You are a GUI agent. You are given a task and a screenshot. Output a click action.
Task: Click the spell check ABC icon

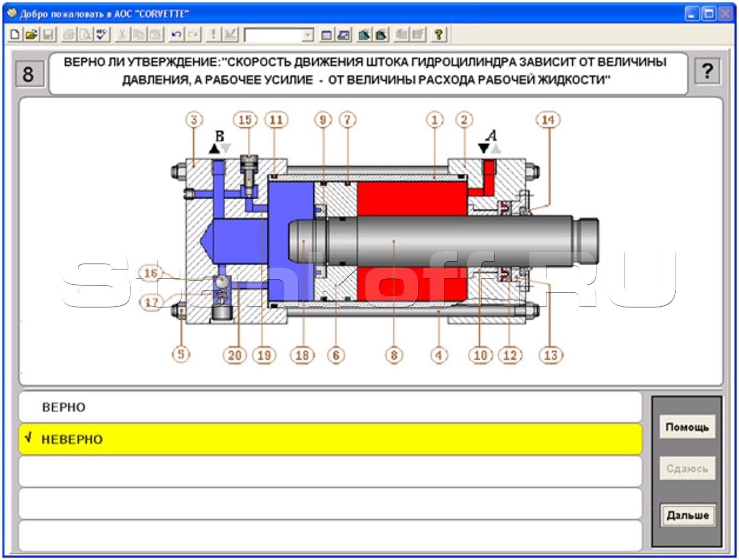click(x=102, y=35)
